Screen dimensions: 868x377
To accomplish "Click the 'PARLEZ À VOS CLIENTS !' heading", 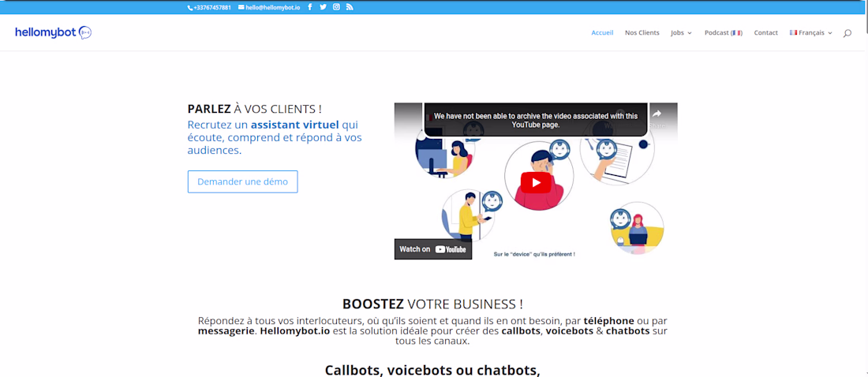I will click(255, 109).
